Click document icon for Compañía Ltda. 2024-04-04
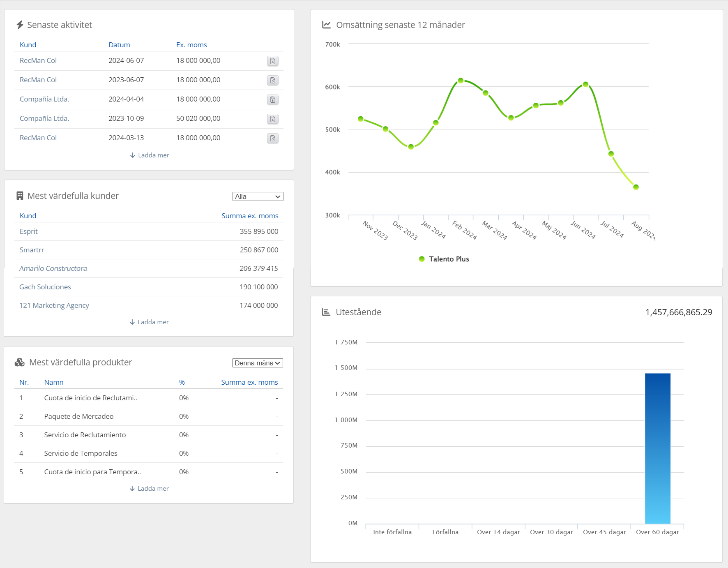 click(272, 99)
